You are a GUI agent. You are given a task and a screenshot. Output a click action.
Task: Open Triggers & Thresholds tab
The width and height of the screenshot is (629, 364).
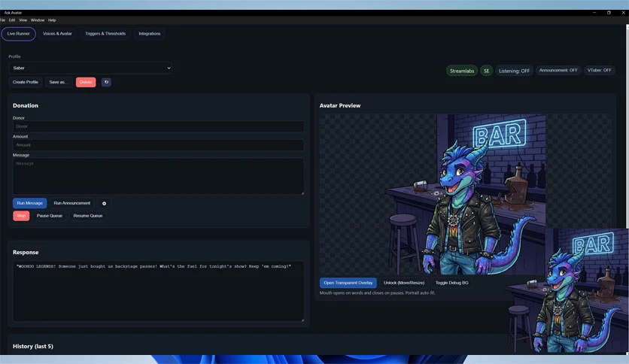tap(105, 34)
